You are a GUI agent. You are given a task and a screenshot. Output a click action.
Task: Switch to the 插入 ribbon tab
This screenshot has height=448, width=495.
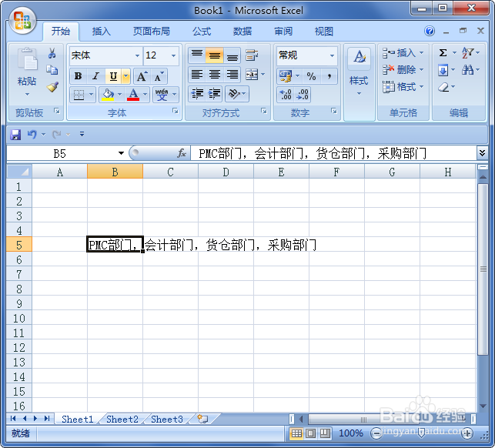coord(102,32)
